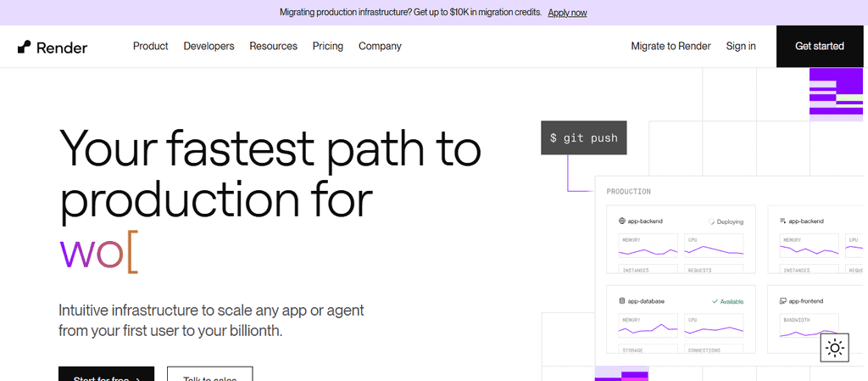The image size is (868, 381).
Task: Click the Deploying spinner icon
Action: pos(711,221)
